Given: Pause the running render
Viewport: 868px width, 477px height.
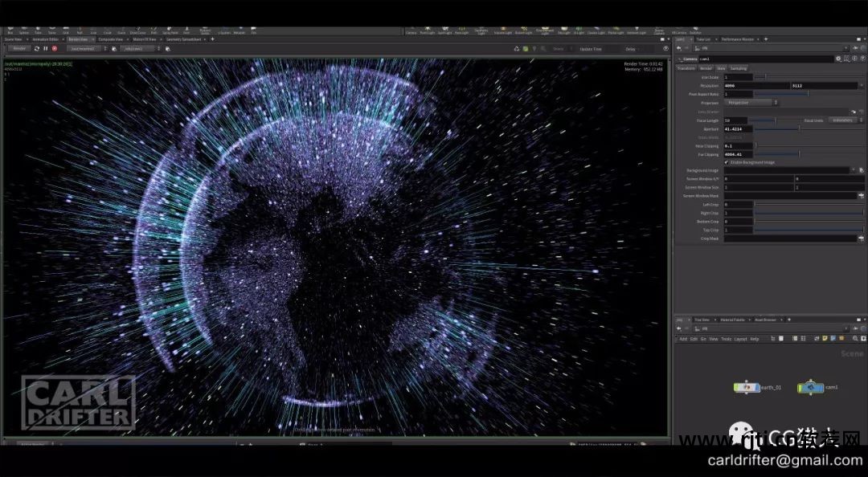Looking at the screenshot, I should pyautogui.click(x=45, y=49).
